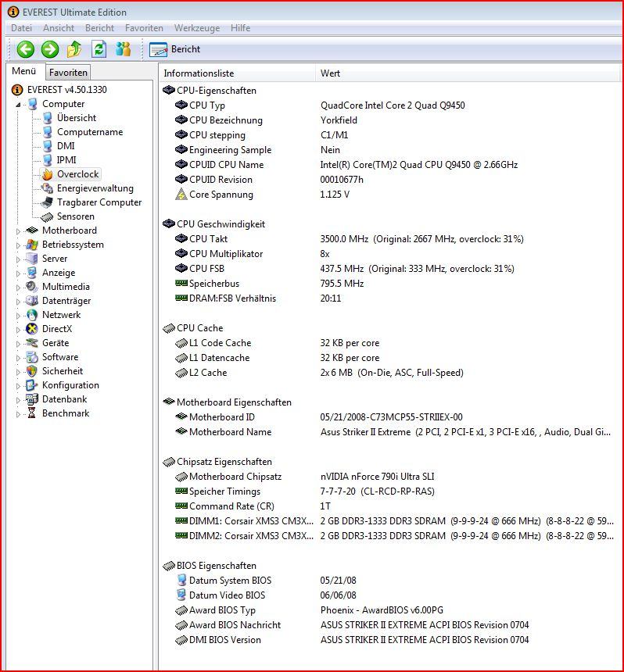Expand the Anzeige tree node
This screenshot has height=672, width=624.
pos(18,273)
